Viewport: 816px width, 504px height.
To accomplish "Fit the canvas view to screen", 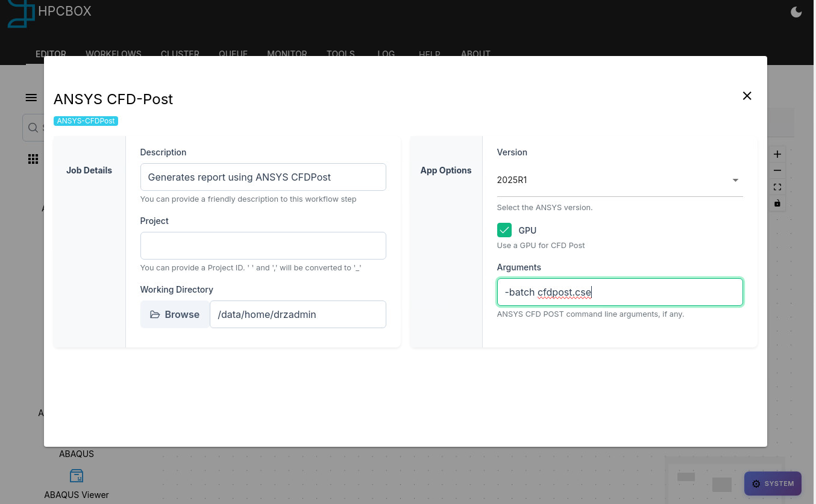I will tap(777, 187).
